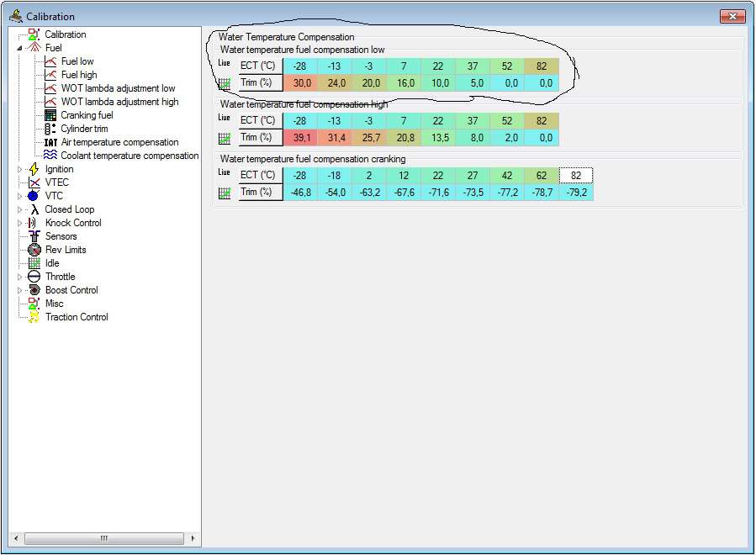This screenshot has height=555, width=756.
Task: Select the Fuel high table icon
Action: [x=50, y=75]
